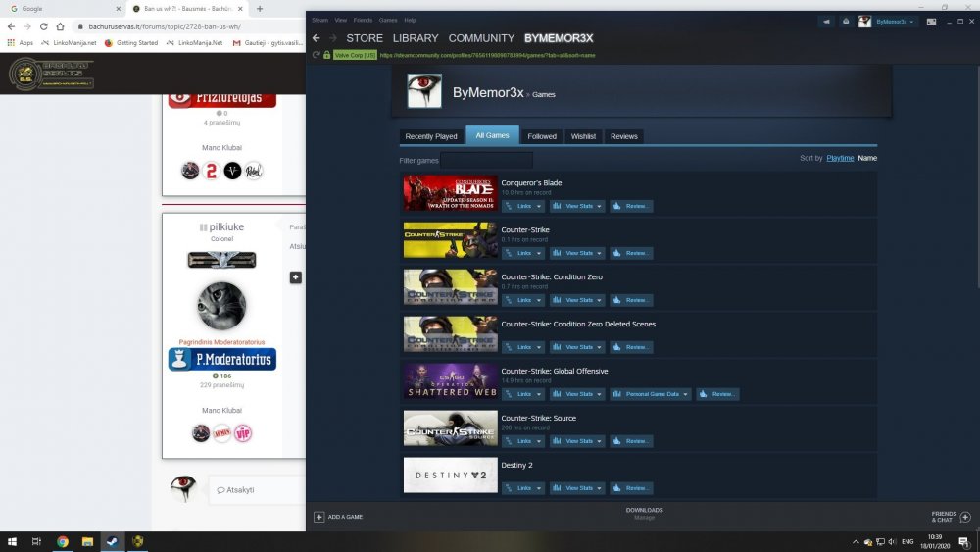Sort games by Playtime
Viewport: 980px width, 552px height.
(839, 158)
